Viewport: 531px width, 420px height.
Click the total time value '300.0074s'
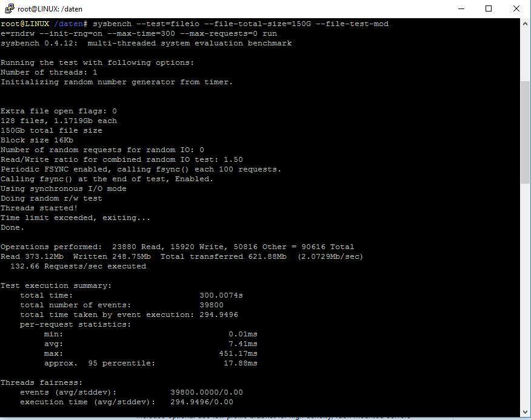pos(221,295)
